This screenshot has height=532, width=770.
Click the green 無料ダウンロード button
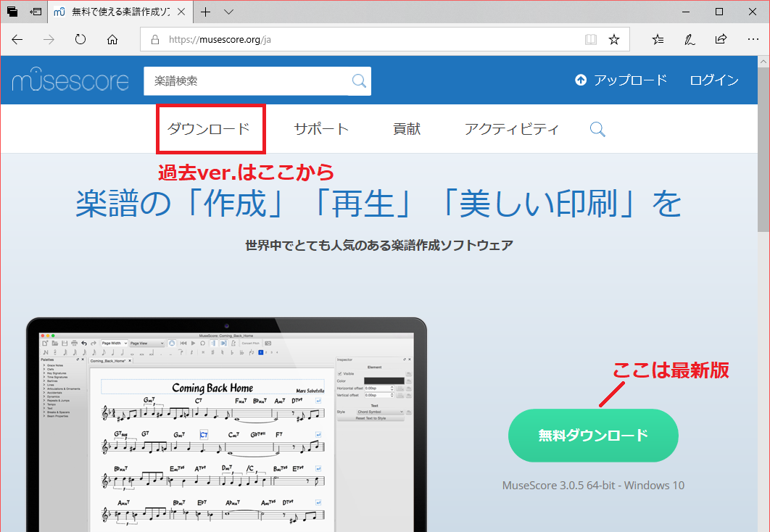[593, 436]
